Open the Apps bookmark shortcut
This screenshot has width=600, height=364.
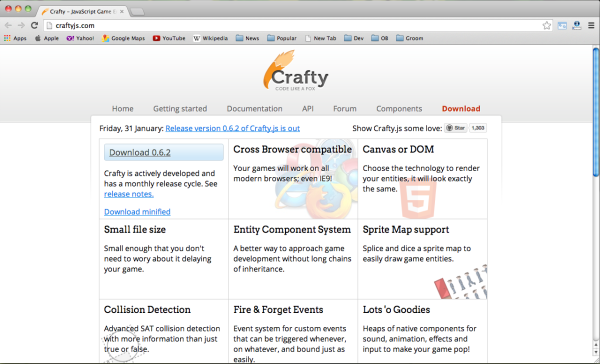(15, 38)
